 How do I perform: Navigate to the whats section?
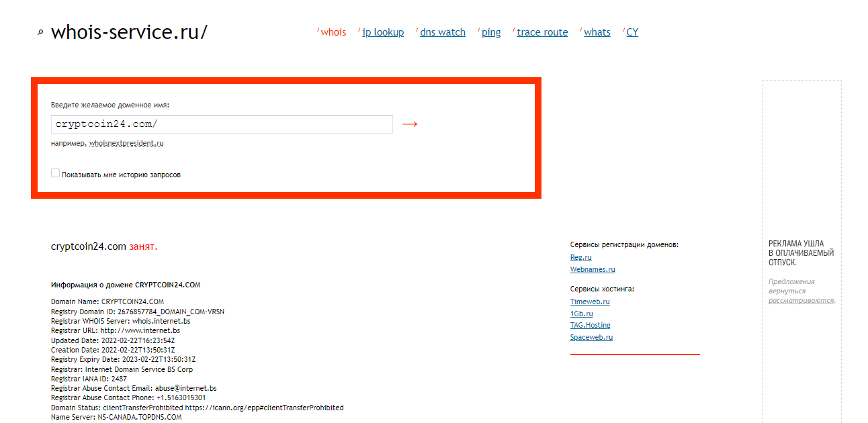pyautogui.click(x=597, y=32)
